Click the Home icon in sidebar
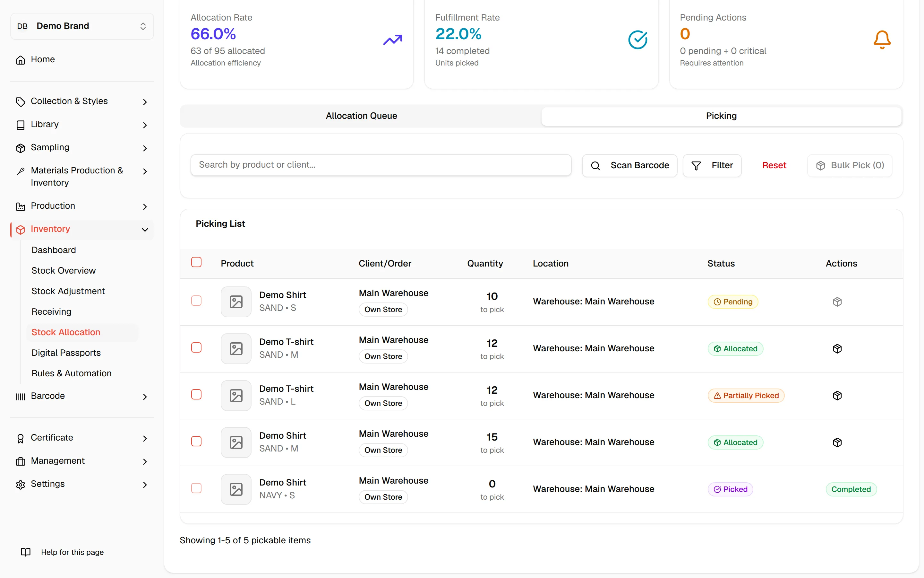Image resolution: width=924 pixels, height=578 pixels. pos(21,60)
